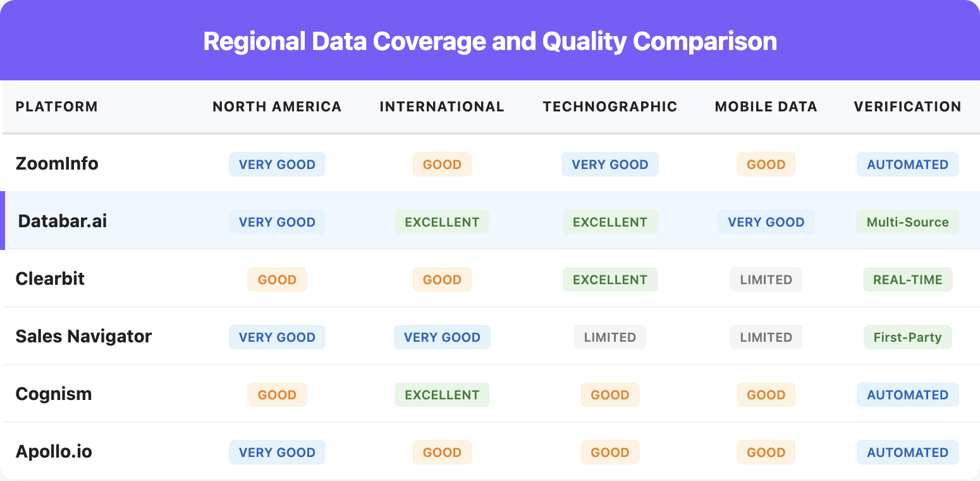Click the Platform column header
This screenshot has height=481, width=980.
coord(56,106)
